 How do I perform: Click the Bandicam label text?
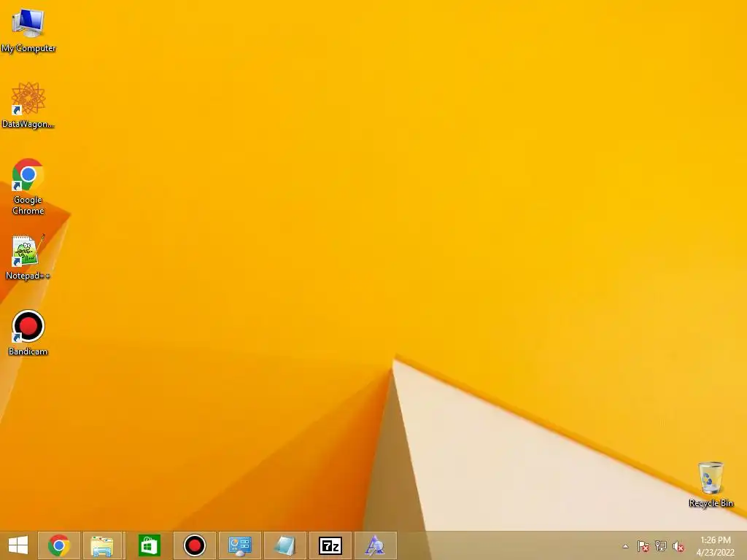28,351
